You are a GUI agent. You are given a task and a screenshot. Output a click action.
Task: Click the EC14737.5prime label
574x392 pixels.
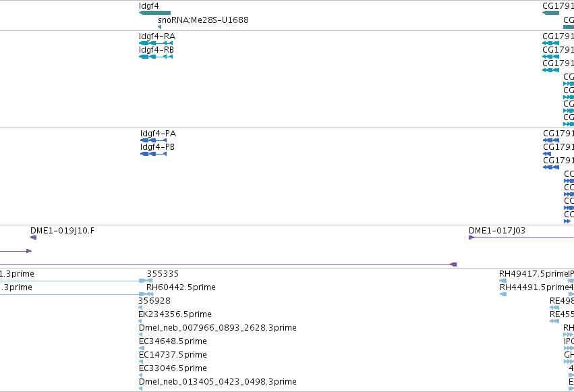tap(173, 355)
